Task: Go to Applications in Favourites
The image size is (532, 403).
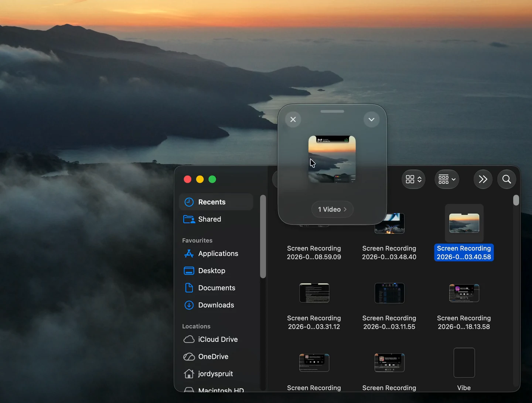Action: [x=216, y=254]
